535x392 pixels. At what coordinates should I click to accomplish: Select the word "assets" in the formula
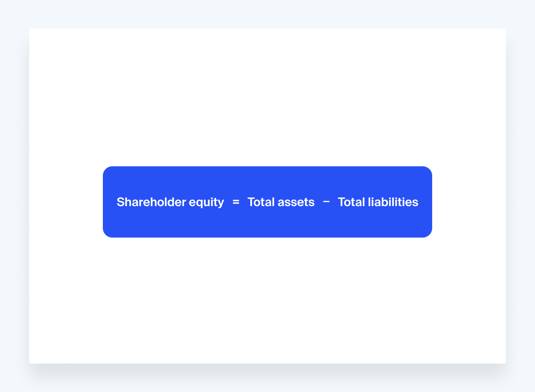(296, 202)
